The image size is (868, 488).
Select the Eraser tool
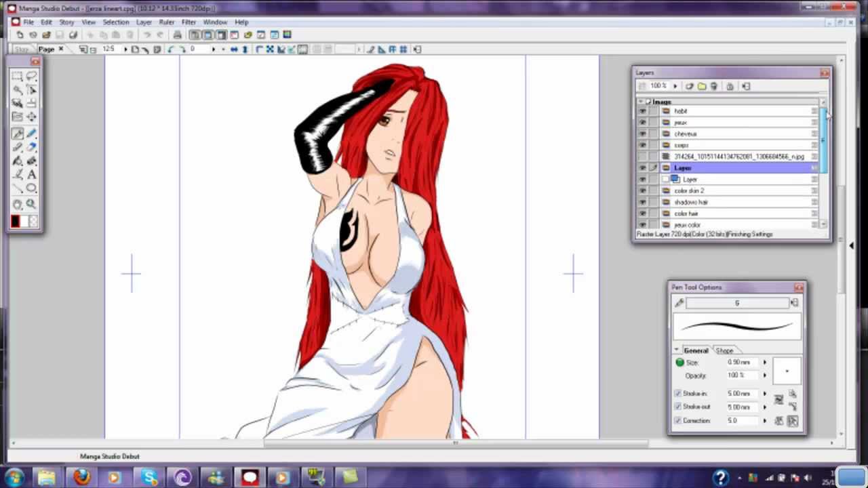pyautogui.click(x=31, y=147)
